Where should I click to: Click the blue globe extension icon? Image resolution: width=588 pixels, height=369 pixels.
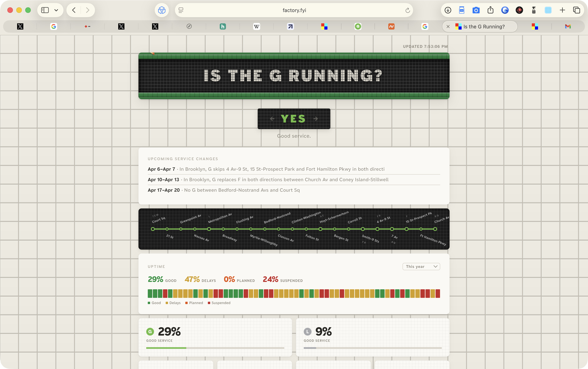pos(505,10)
